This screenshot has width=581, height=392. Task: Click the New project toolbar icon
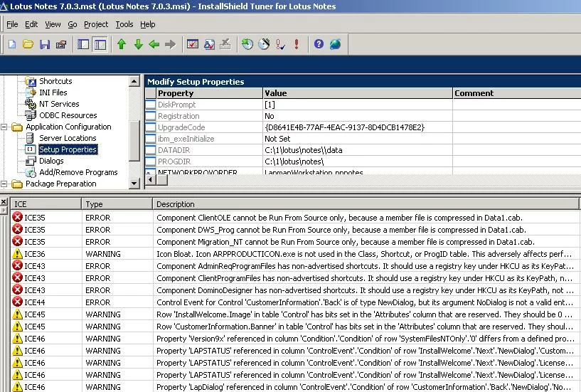12,44
